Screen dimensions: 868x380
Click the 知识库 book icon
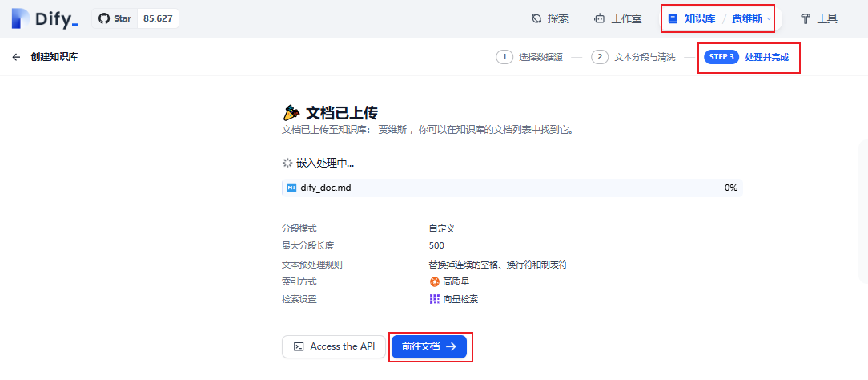pos(673,18)
